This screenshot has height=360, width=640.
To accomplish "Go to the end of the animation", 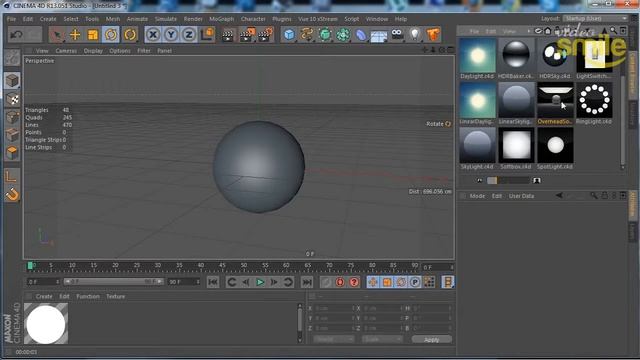I will 307,282.
